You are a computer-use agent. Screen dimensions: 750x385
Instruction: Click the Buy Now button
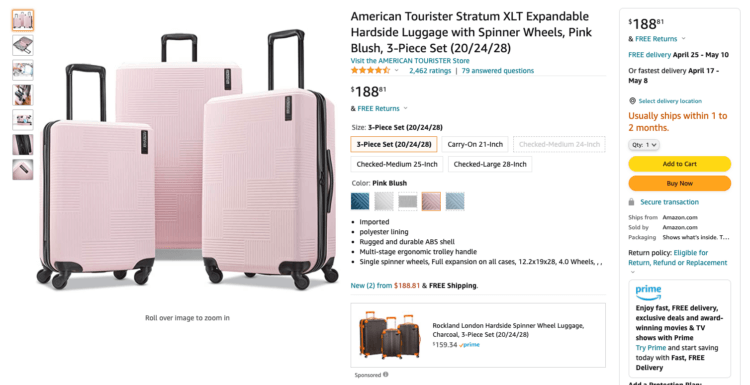[x=680, y=183]
